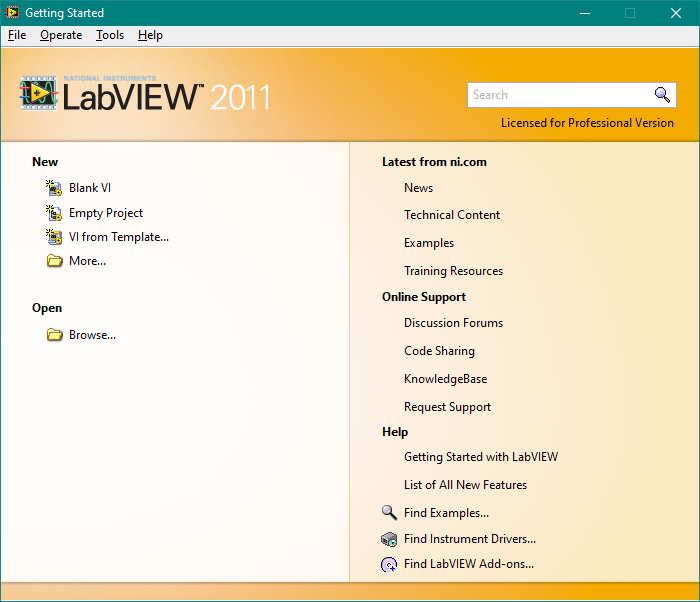Click the Empty Project icon
This screenshot has width=700, height=602.
pos(54,213)
